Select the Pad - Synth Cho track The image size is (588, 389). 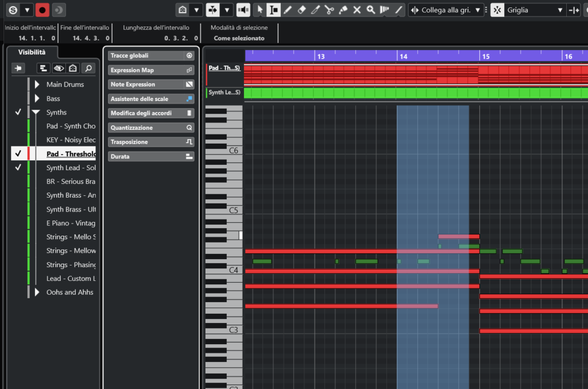(71, 126)
